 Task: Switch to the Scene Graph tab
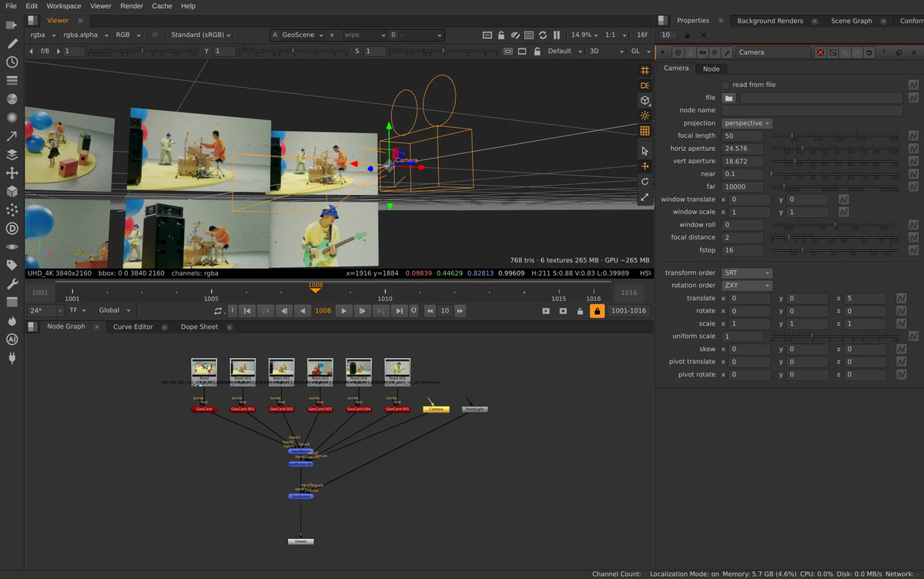tap(851, 21)
